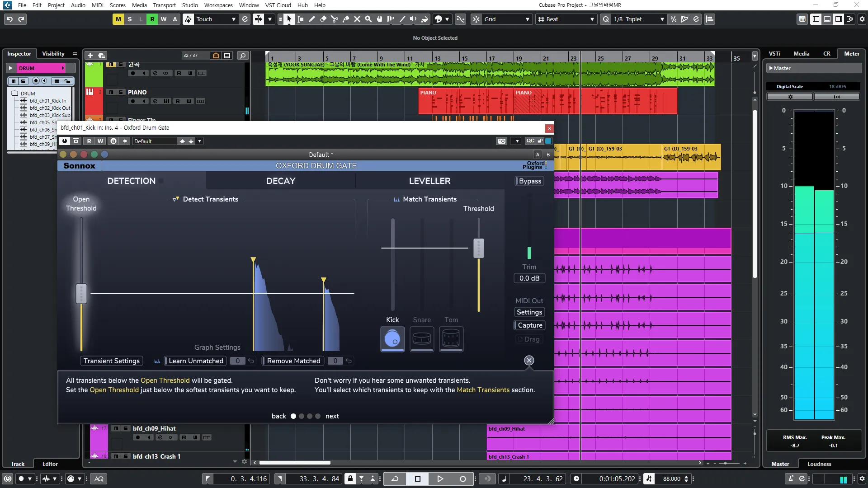The height and width of the screenshot is (488, 868).
Task: Toggle plugin Bypass button
Action: click(x=529, y=181)
